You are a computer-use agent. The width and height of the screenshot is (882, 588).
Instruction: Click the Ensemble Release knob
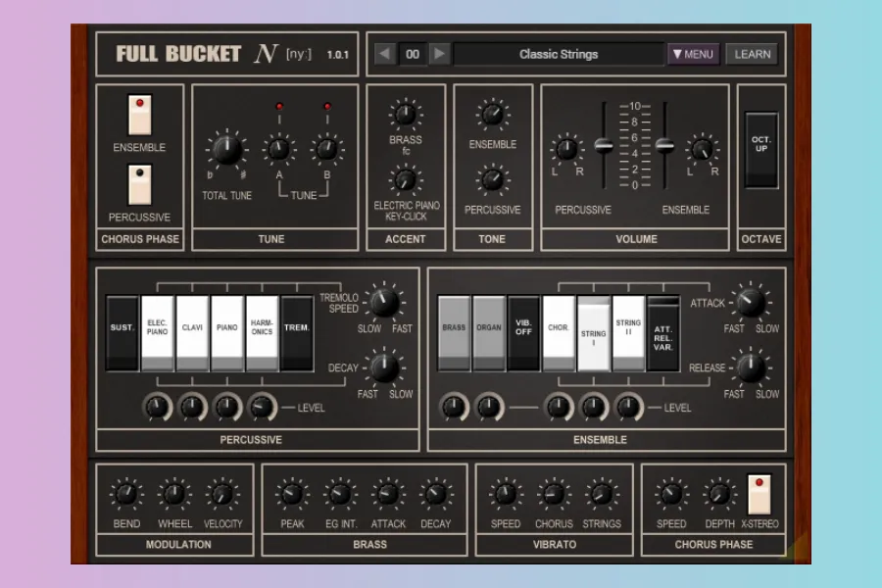point(750,367)
